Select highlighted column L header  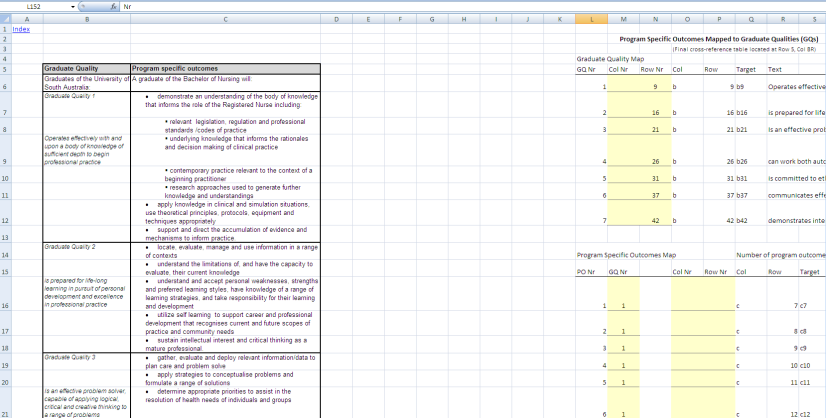click(x=591, y=20)
